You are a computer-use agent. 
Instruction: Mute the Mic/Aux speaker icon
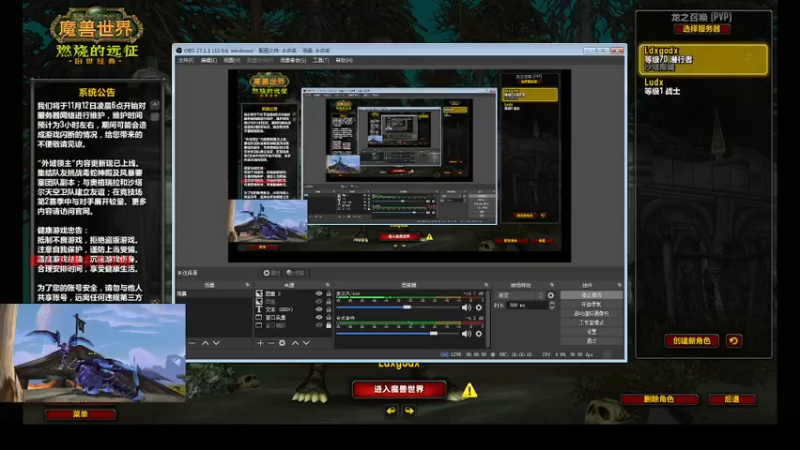click(466, 307)
